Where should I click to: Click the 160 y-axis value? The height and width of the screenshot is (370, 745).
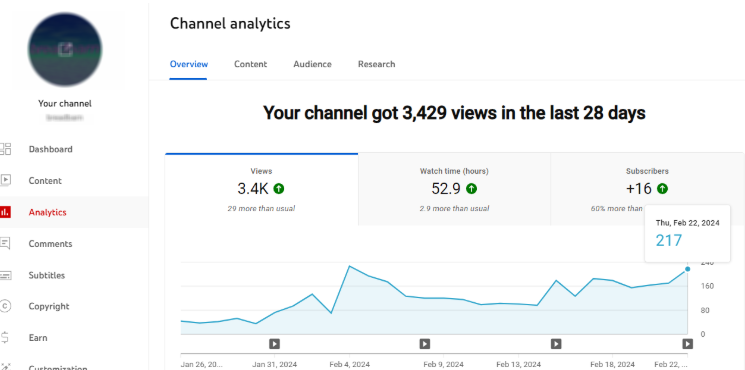click(x=707, y=286)
